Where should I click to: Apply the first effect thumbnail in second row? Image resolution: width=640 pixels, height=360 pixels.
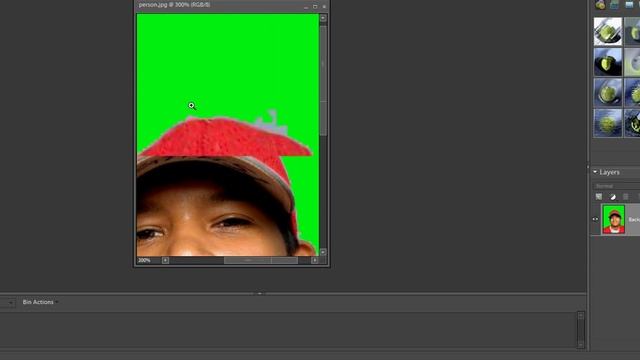coord(608,62)
